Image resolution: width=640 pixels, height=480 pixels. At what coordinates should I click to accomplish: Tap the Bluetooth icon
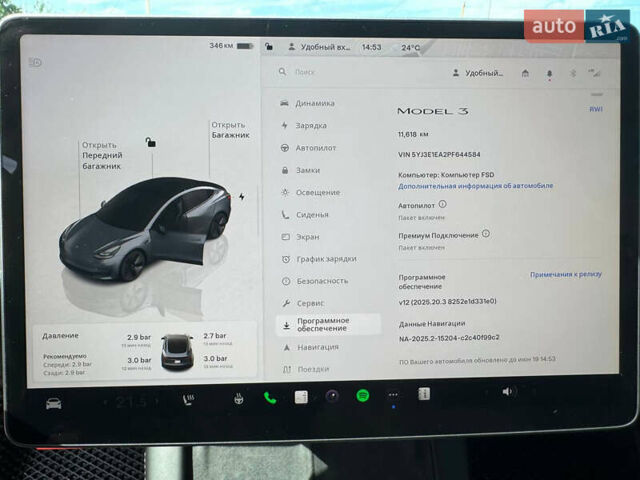tap(573, 73)
